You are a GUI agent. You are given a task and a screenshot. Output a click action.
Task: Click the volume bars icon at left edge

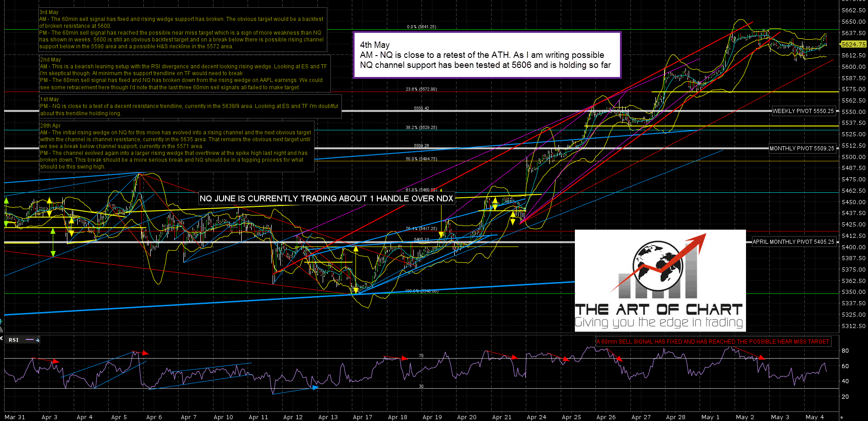[1, 329]
